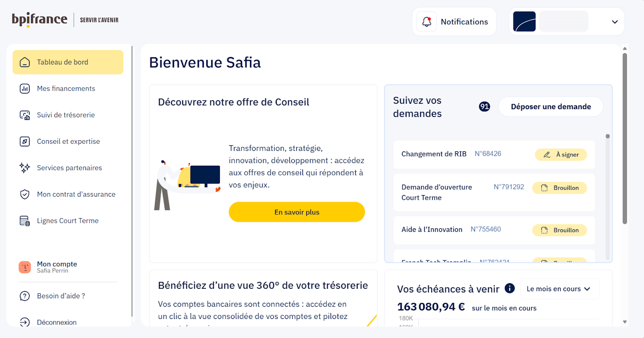Click the Mes financements chart icon

[25, 89]
